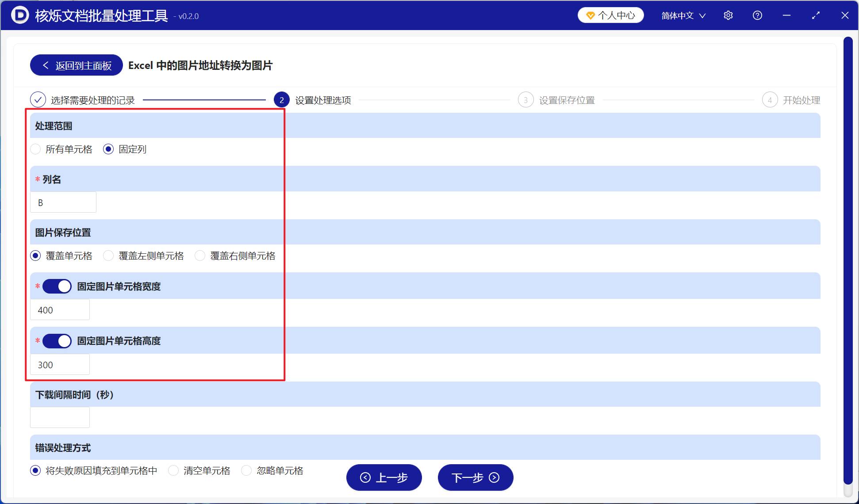This screenshot has width=859, height=504.
Task: Click the width input showing 400
Action: [x=60, y=310]
